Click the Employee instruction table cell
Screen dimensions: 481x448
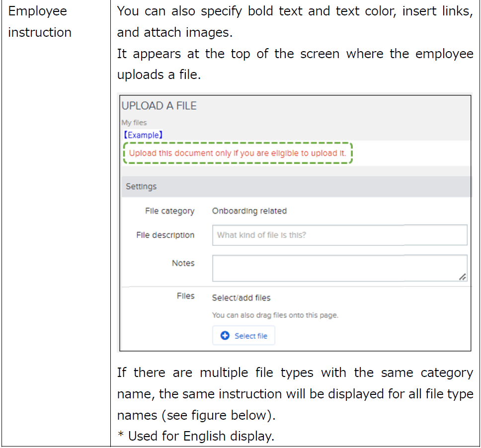pyautogui.click(x=40, y=22)
